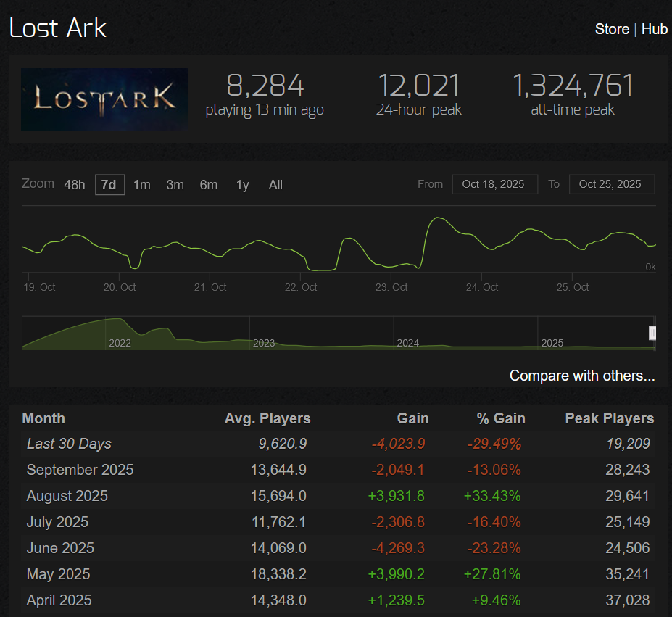Screen dimensions: 672x617
Task: Click the 19,209 peak players value
Action: click(629, 444)
